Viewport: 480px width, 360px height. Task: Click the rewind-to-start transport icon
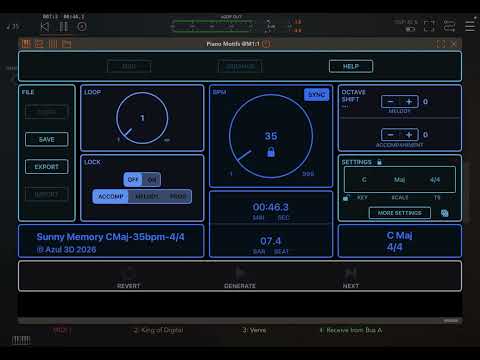[x=45, y=27]
